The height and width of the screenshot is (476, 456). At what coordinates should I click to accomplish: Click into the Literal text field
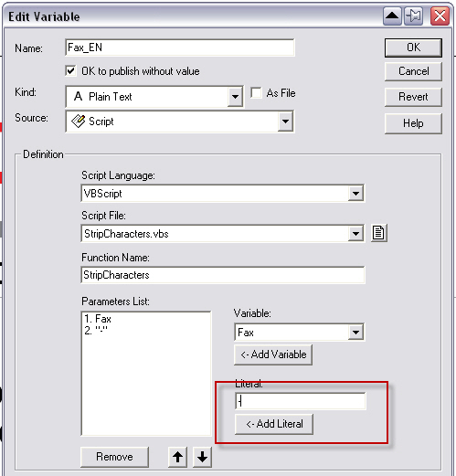point(301,401)
